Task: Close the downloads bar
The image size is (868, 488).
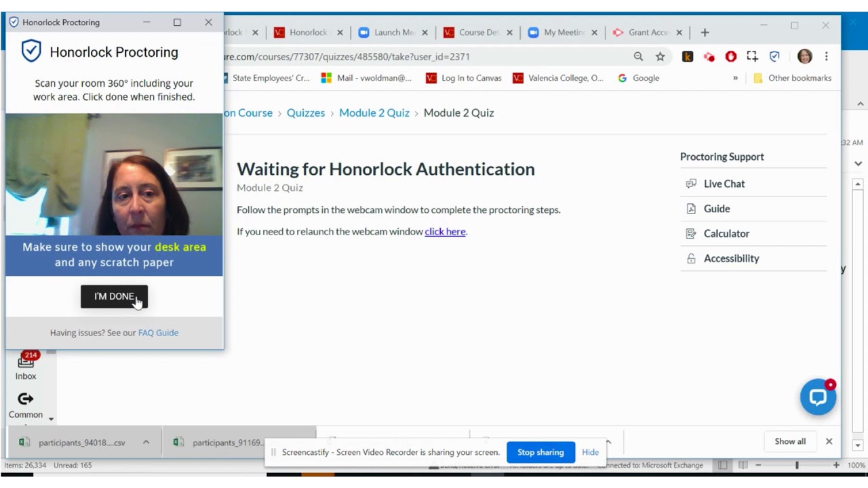Action: (x=829, y=441)
